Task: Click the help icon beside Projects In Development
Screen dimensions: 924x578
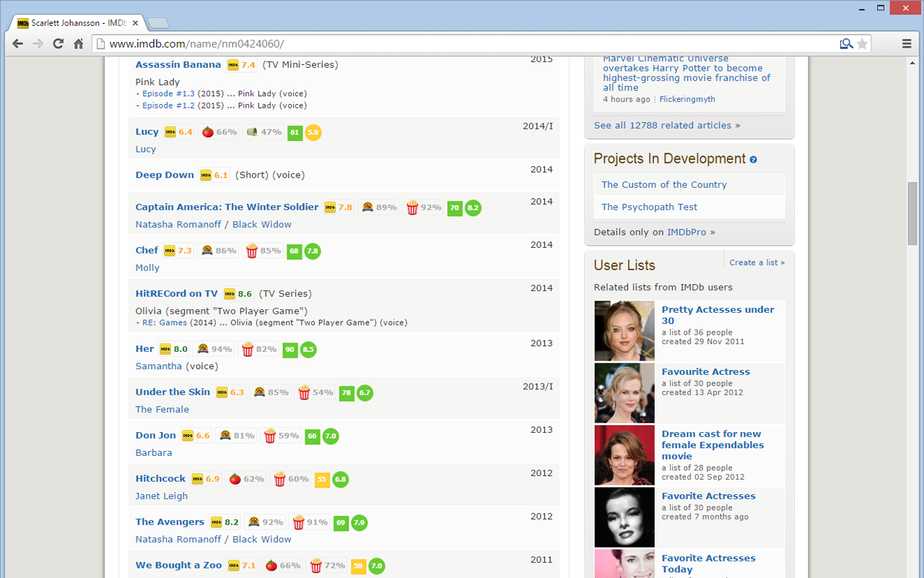Action: point(754,160)
